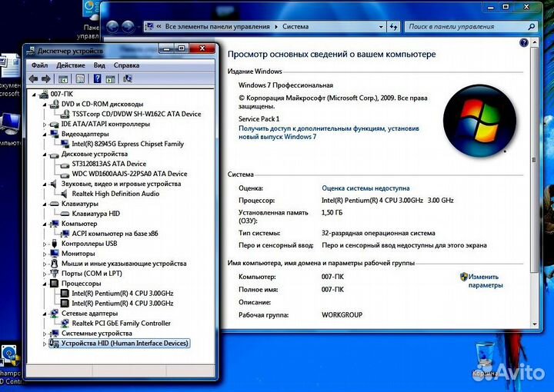The image size is (554, 392).
Task: Collapse DVD и CD-ROM дисководы branch
Action: [45, 105]
